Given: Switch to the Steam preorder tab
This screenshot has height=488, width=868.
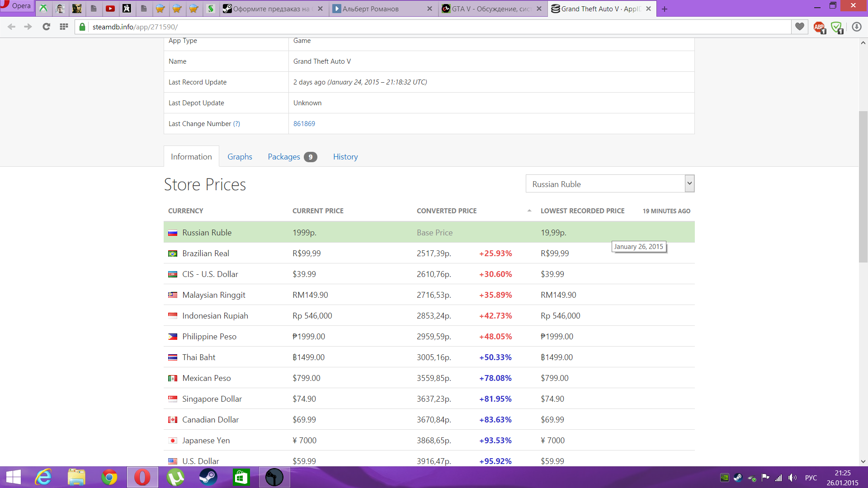Looking at the screenshot, I should coord(274,9).
